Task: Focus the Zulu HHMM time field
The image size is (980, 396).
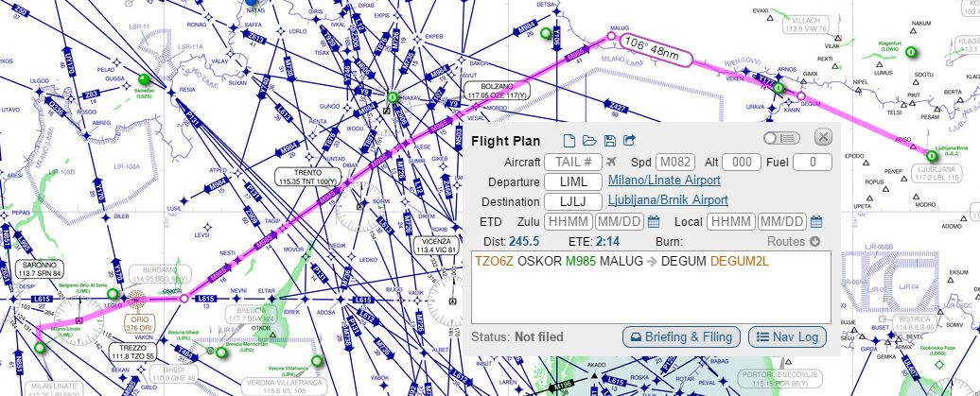Action: pyautogui.click(x=569, y=222)
